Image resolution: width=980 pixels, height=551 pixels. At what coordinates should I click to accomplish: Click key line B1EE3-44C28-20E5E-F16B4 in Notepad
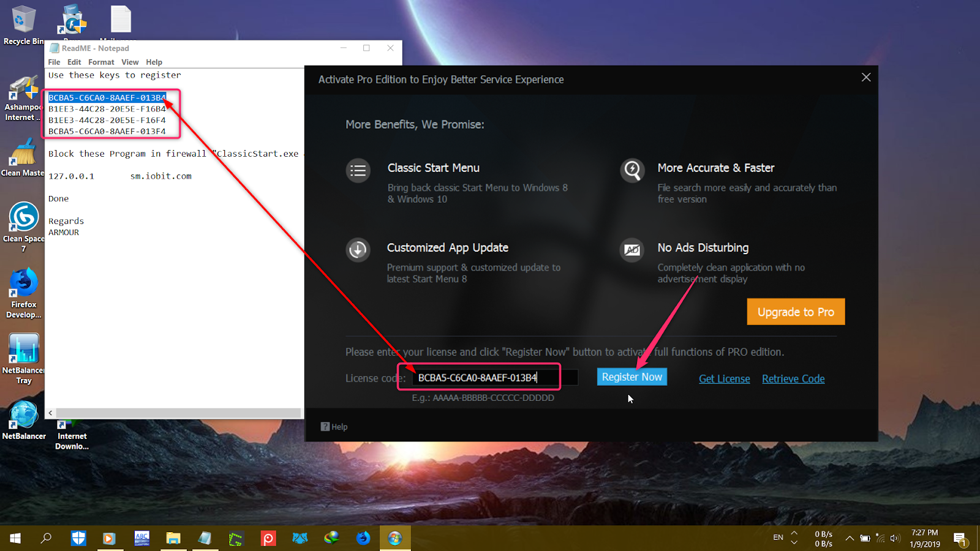107,109
